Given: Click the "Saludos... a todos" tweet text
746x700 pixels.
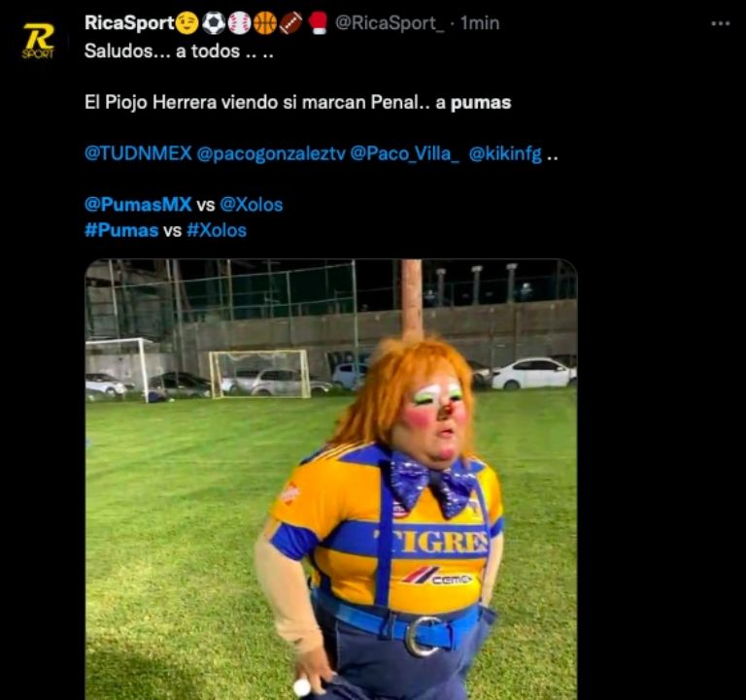Looking at the screenshot, I should click(x=179, y=50).
